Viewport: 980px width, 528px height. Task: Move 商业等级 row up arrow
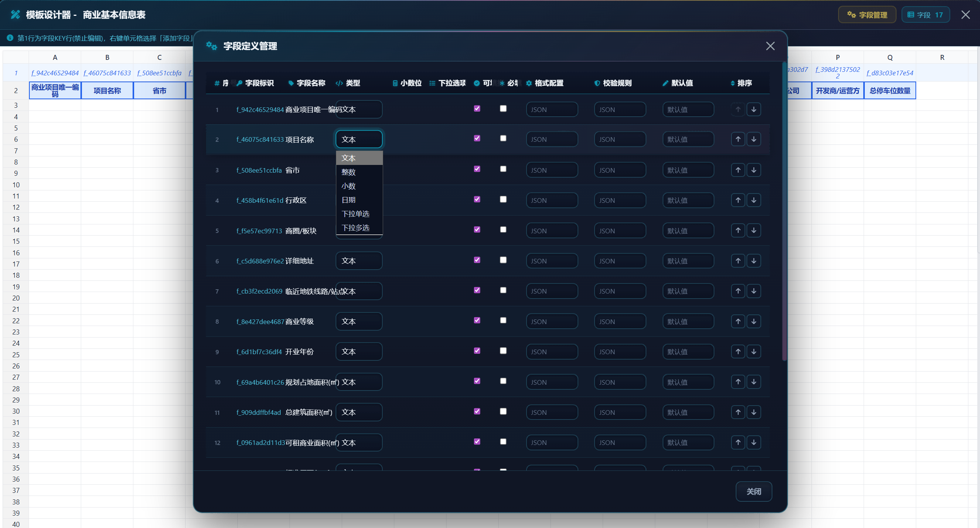(738, 321)
